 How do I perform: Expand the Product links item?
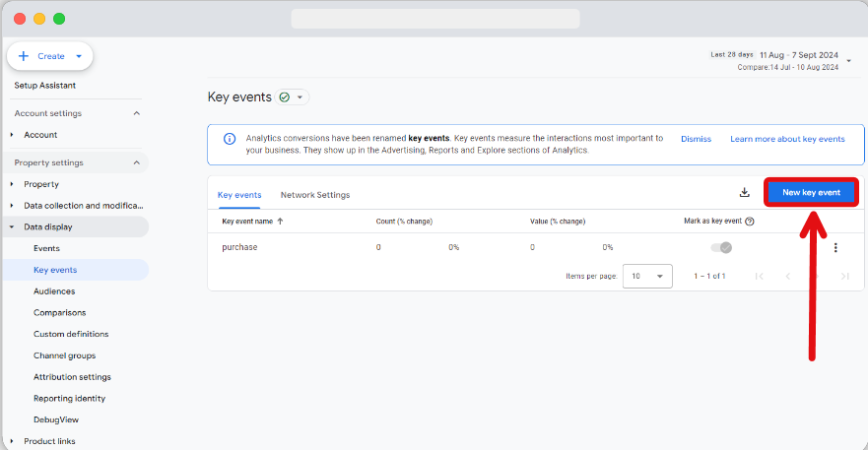click(x=12, y=441)
